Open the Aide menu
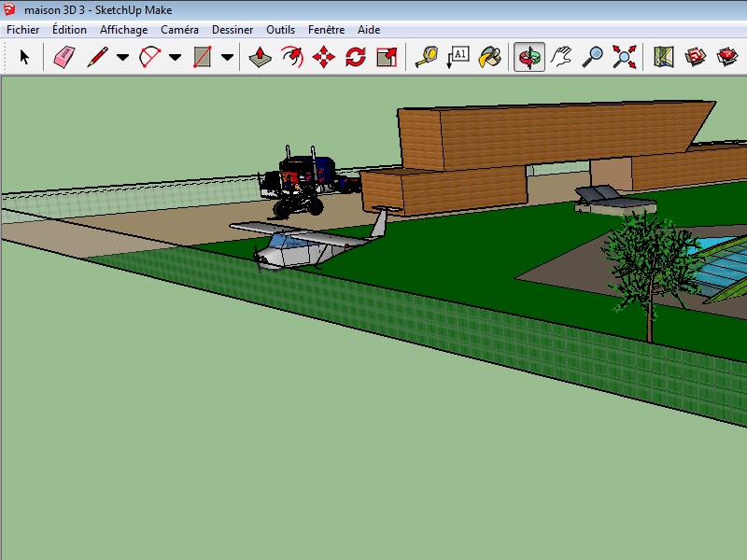The width and height of the screenshot is (747, 560). 369,30
